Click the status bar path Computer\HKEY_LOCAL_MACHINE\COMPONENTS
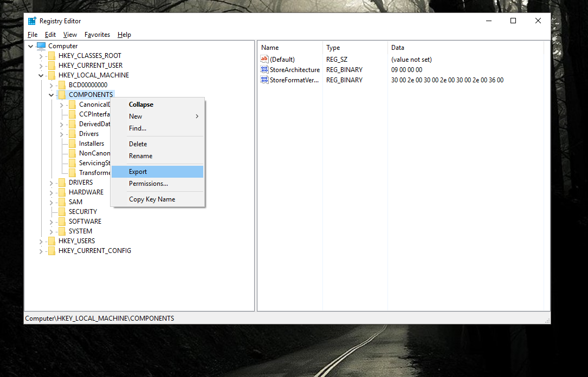Image resolution: width=588 pixels, height=377 pixels. click(x=100, y=318)
